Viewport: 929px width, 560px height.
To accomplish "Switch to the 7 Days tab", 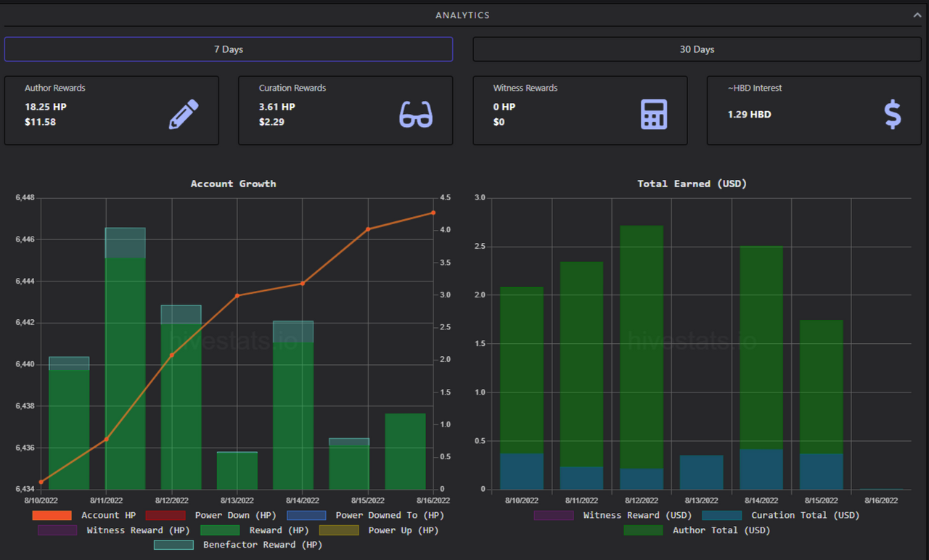I will [x=229, y=49].
